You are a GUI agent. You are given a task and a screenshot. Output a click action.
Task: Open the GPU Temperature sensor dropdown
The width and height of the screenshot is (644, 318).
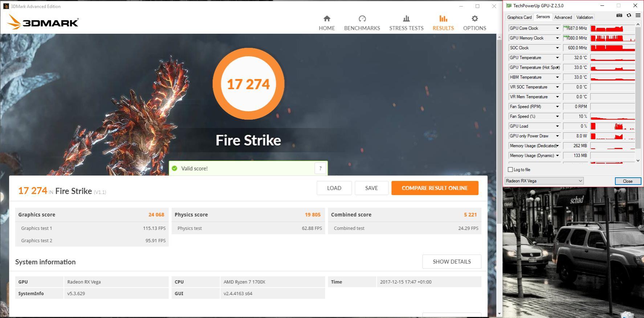557,58
